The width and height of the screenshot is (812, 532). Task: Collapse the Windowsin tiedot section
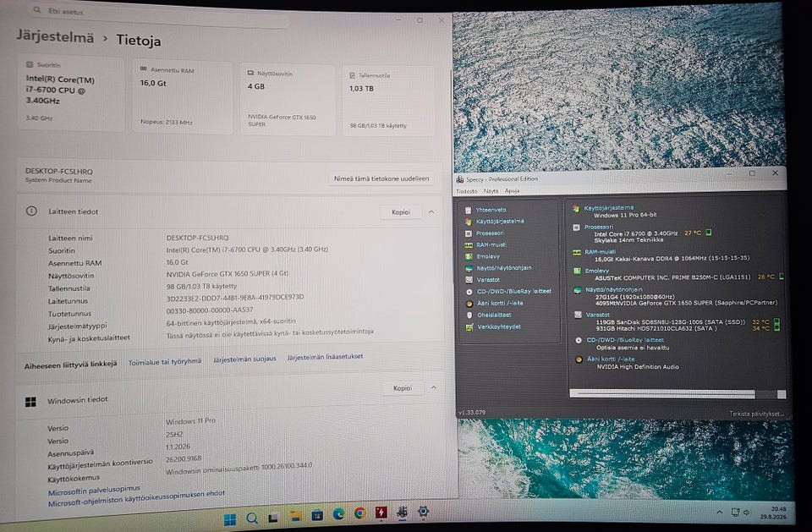click(433, 387)
